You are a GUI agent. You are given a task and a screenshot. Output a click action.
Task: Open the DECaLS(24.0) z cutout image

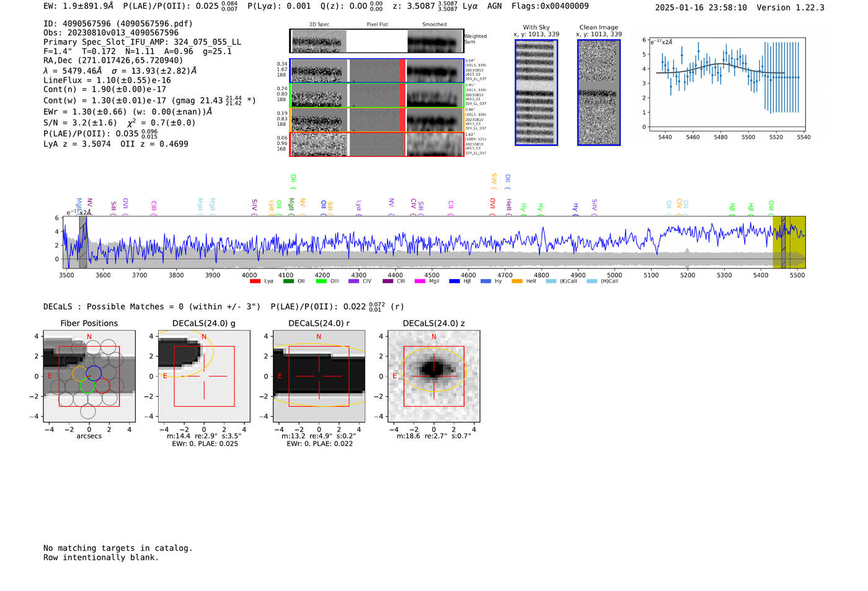[433, 376]
